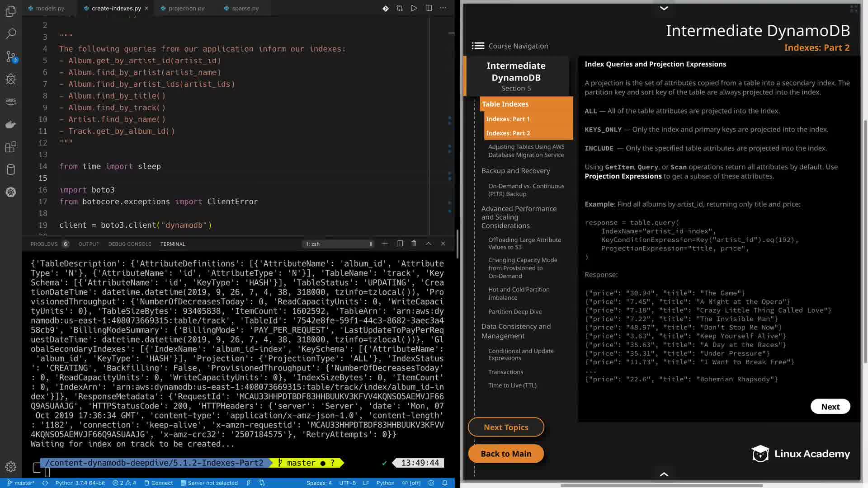The image size is (868, 488).
Task: Switch to the PROBLEMS panel tab
Action: [x=44, y=244]
